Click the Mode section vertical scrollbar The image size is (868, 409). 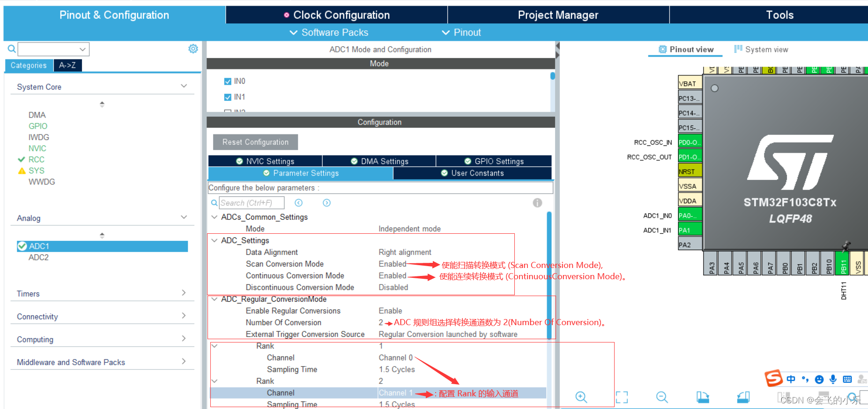[553, 76]
